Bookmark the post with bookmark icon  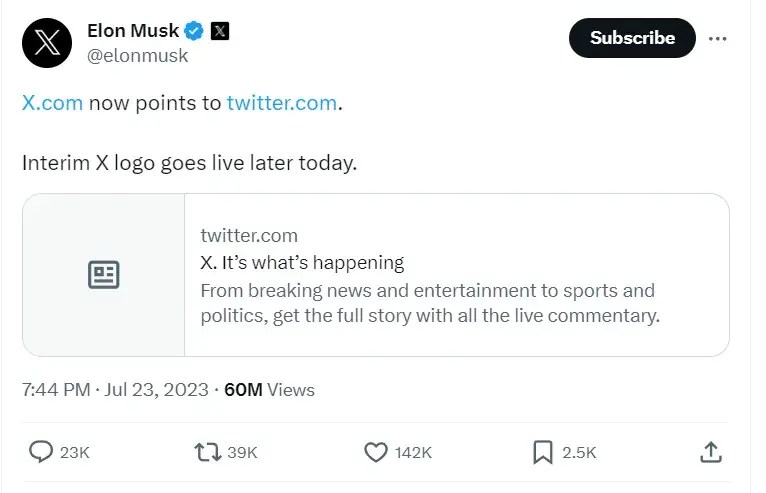click(x=542, y=452)
